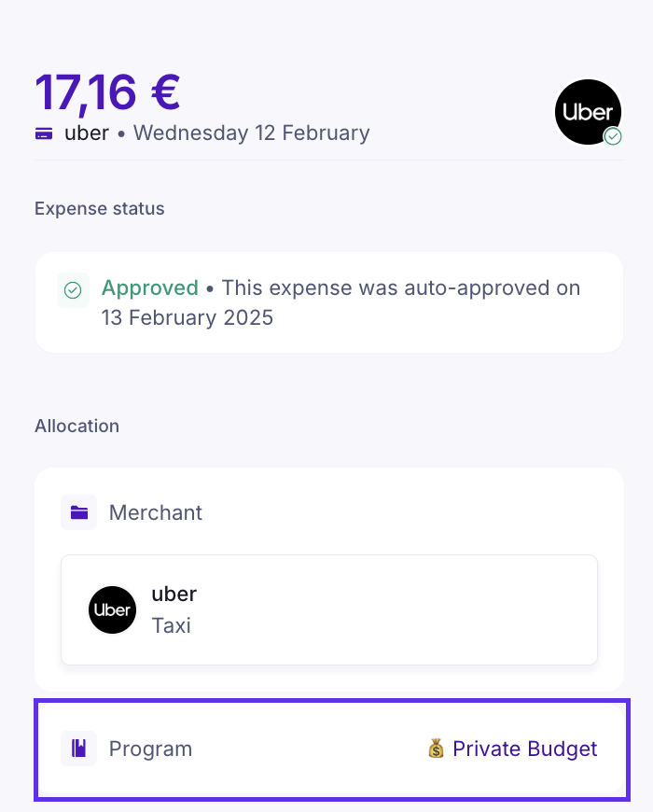Viewport: 653px width, 812px height.
Task: Open the Private Budget program link
Action: pos(524,749)
